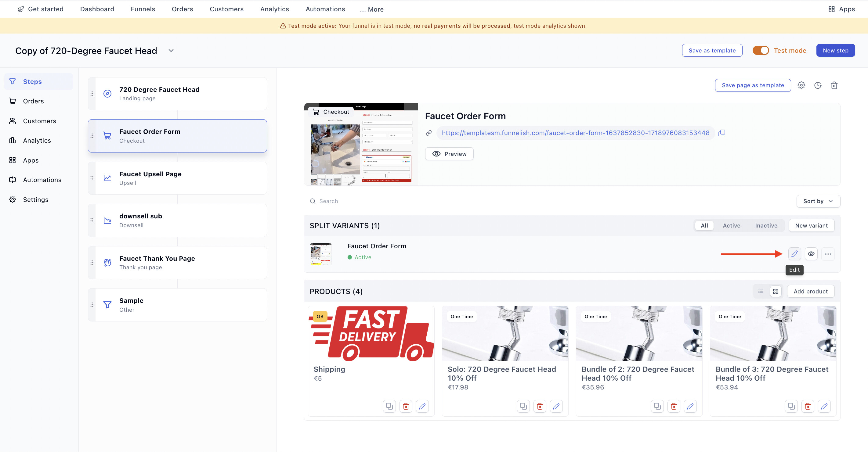
Task: Delete the Shipping product
Action: (x=406, y=406)
